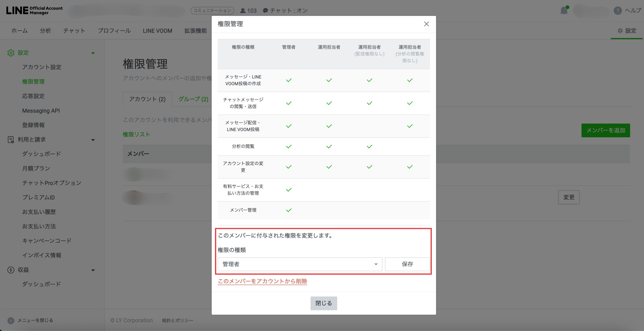Click the 利用と請求 document icon
This screenshot has height=331, width=644.
click(11, 140)
